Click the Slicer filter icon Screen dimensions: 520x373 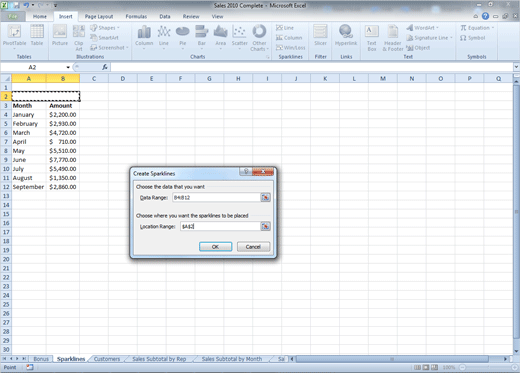(x=320, y=36)
